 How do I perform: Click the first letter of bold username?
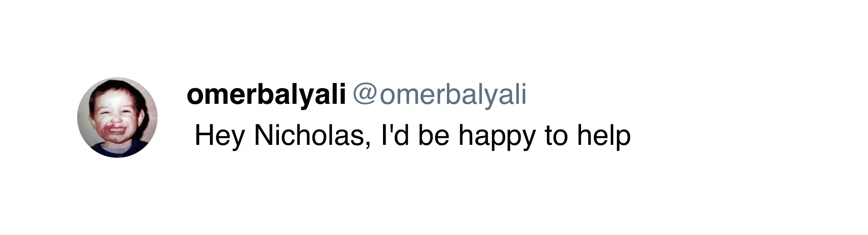[x=194, y=97]
